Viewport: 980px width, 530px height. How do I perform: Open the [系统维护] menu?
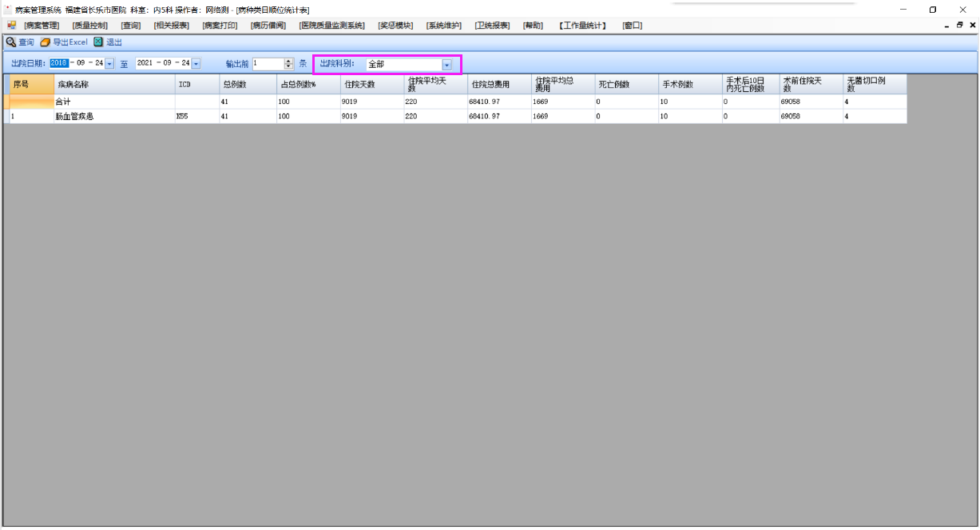[444, 26]
